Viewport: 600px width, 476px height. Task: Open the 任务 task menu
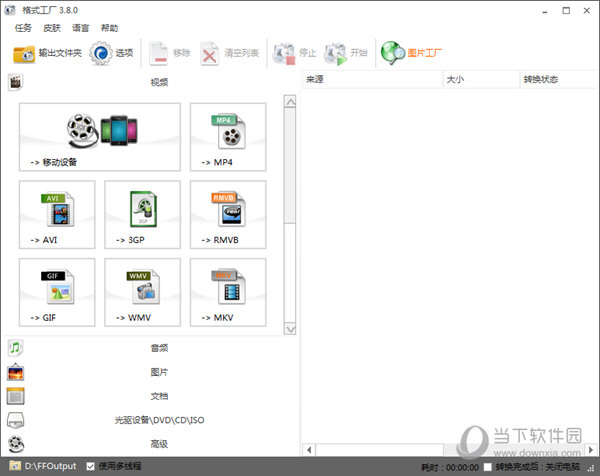point(23,28)
